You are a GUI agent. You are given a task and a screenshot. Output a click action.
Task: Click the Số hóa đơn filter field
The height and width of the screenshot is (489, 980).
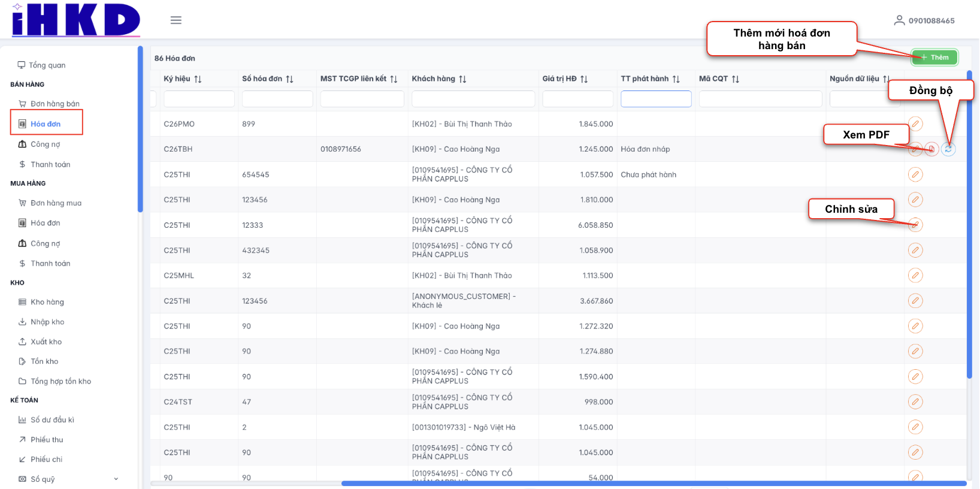[x=277, y=99]
